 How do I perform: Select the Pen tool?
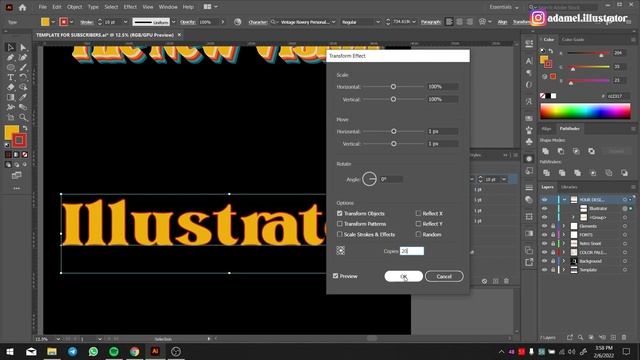(x=11, y=58)
